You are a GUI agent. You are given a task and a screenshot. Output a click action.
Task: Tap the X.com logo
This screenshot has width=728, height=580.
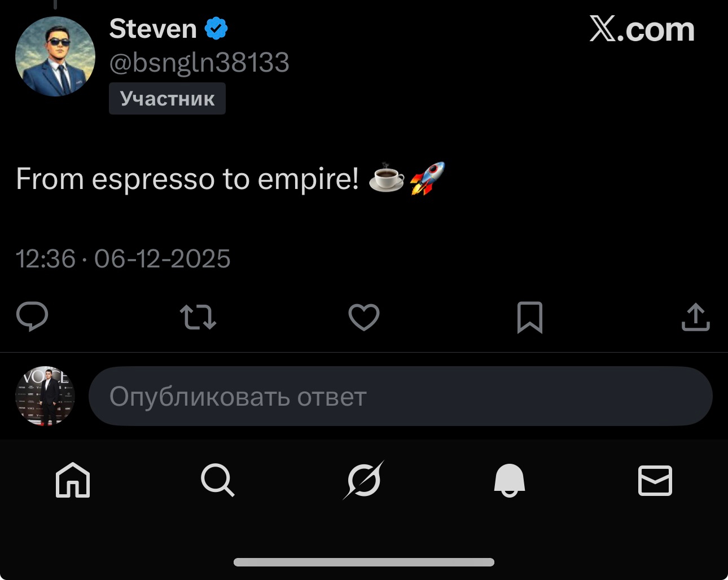coord(642,29)
